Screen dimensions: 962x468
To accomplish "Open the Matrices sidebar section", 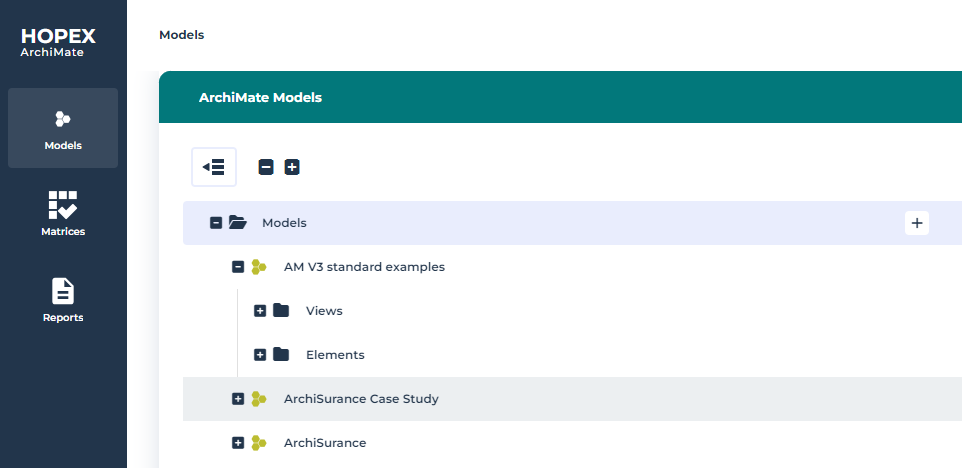I will [63, 213].
